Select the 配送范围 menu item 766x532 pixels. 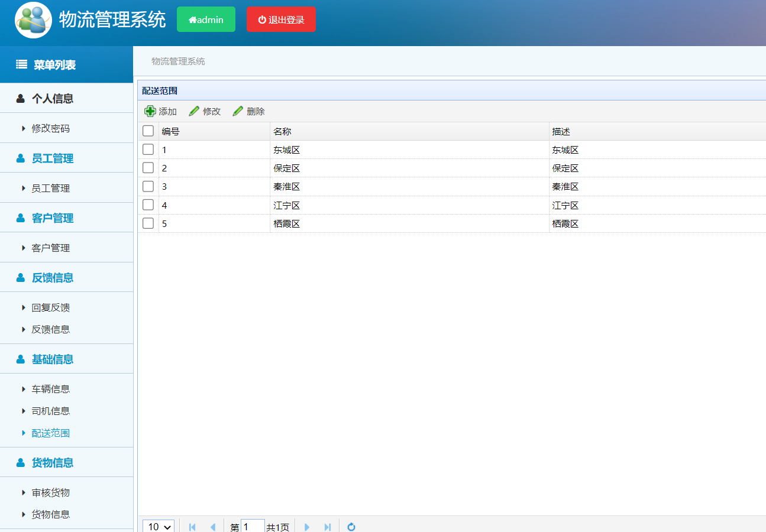click(51, 433)
